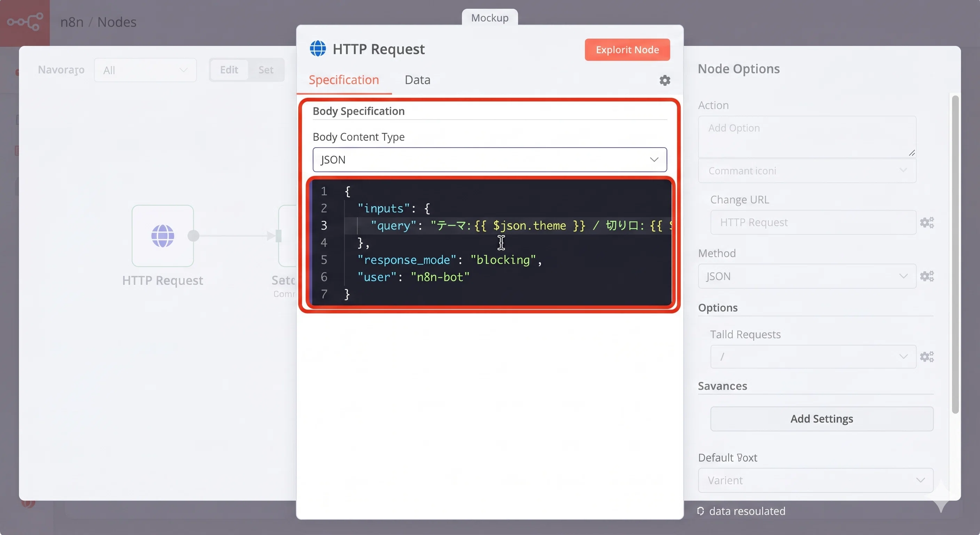This screenshot has height=535, width=980.
Task: Click the data resoulated status text
Action: (x=747, y=511)
